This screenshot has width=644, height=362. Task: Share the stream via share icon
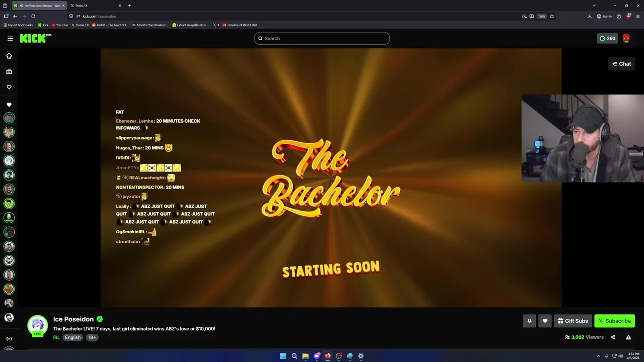[x=613, y=337]
